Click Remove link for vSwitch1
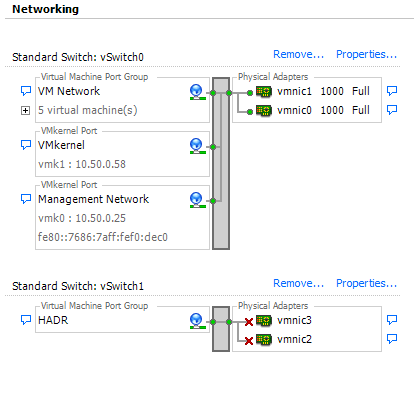 click(x=298, y=283)
